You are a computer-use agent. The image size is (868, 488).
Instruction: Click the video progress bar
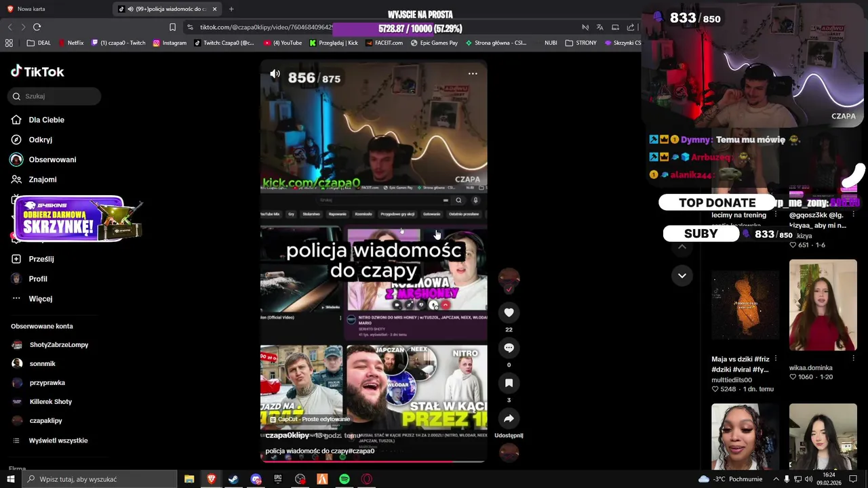374,462
